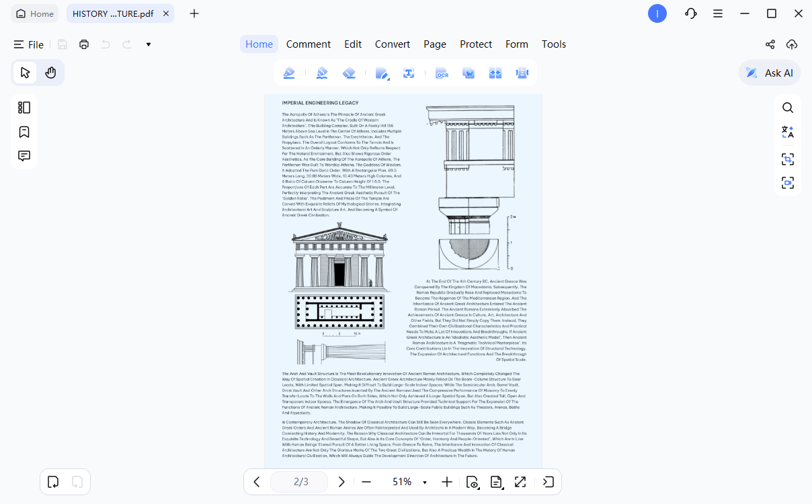The height and width of the screenshot is (504, 812).
Task: Go to the next page with the arrow
Action: point(341,482)
